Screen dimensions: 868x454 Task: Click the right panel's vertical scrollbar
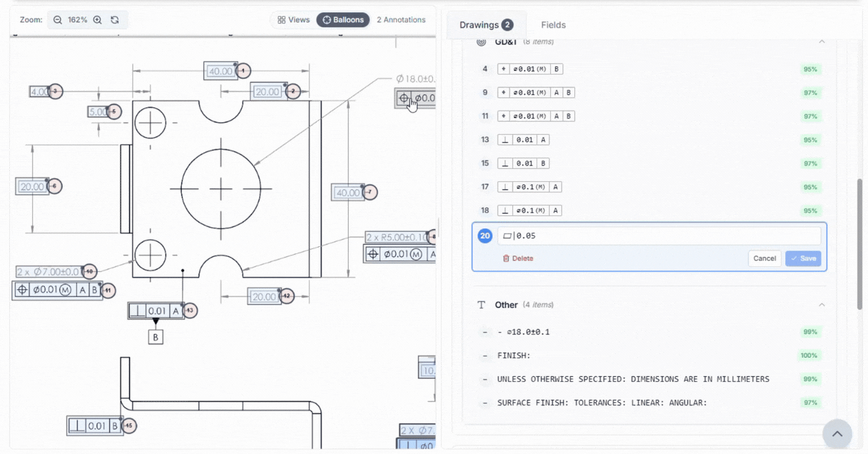point(859,243)
